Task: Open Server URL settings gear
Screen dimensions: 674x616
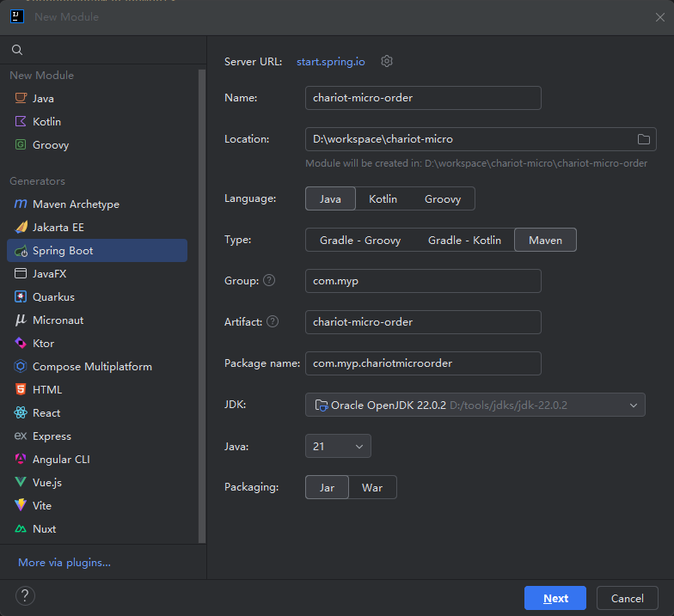Action: pos(387,62)
